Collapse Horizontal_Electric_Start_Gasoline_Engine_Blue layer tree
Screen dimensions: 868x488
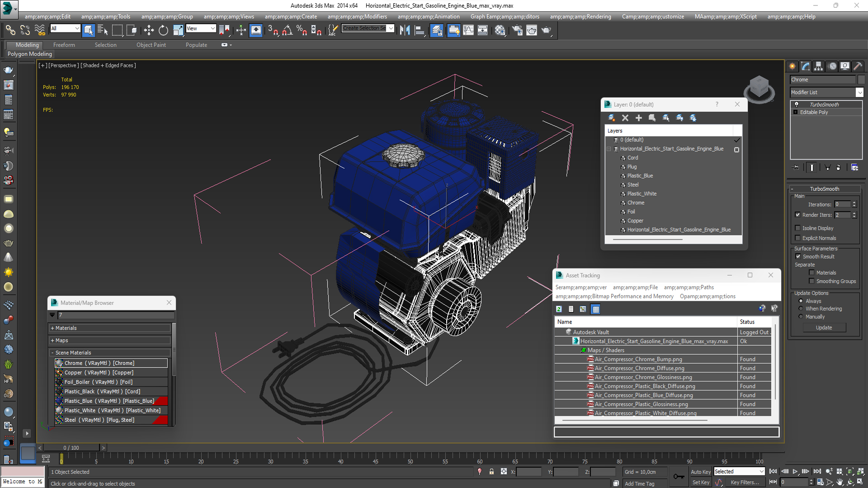pos(609,149)
